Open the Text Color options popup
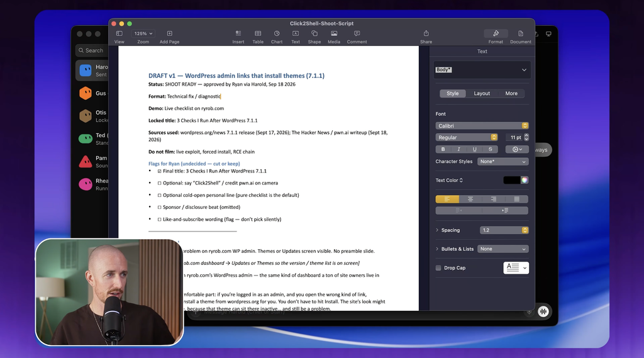This screenshot has width=644, height=358. click(x=449, y=180)
